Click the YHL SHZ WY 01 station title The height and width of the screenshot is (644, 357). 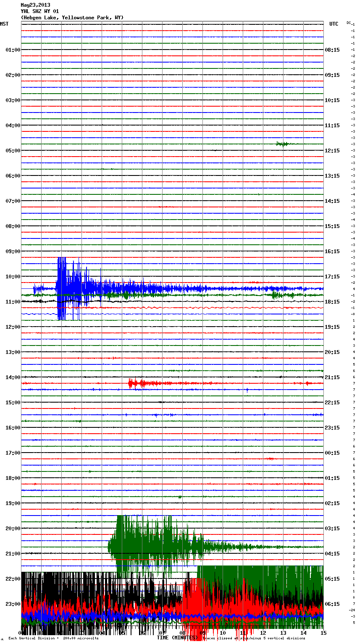[x=40, y=11]
